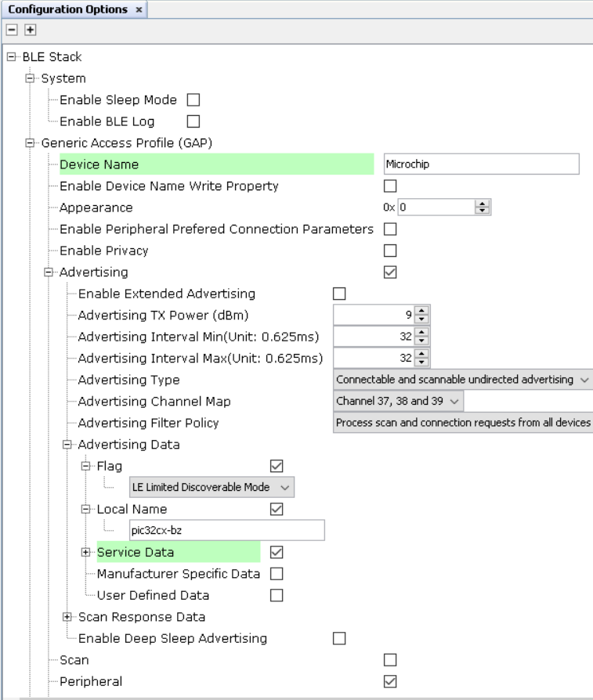
Task: Increase Advertising Interval Max with up arrow
Action: pos(421,354)
